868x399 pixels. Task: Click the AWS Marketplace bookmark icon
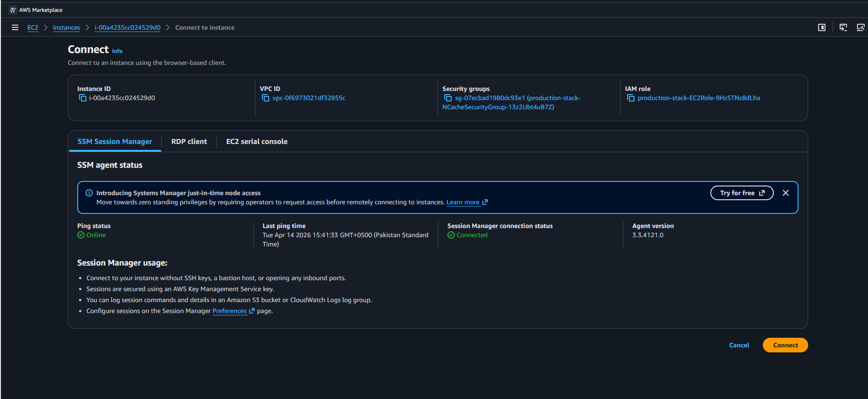[x=13, y=10]
